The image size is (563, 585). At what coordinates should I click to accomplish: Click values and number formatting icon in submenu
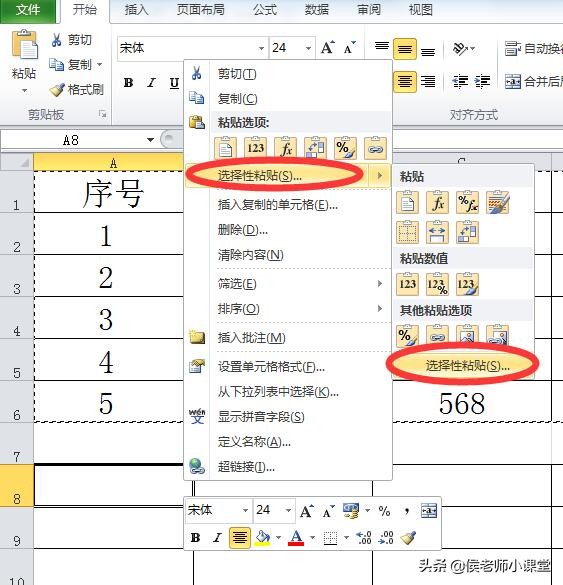(x=437, y=284)
